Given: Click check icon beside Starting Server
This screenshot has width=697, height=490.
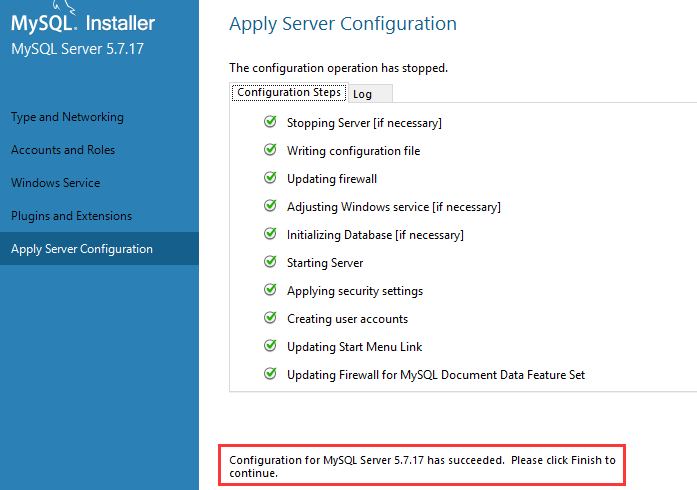Looking at the screenshot, I should point(270,261).
